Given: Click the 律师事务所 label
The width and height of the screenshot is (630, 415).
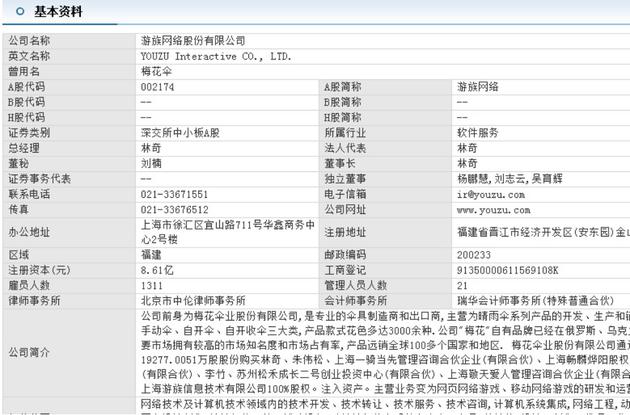Looking at the screenshot, I should click(x=34, y=301).
